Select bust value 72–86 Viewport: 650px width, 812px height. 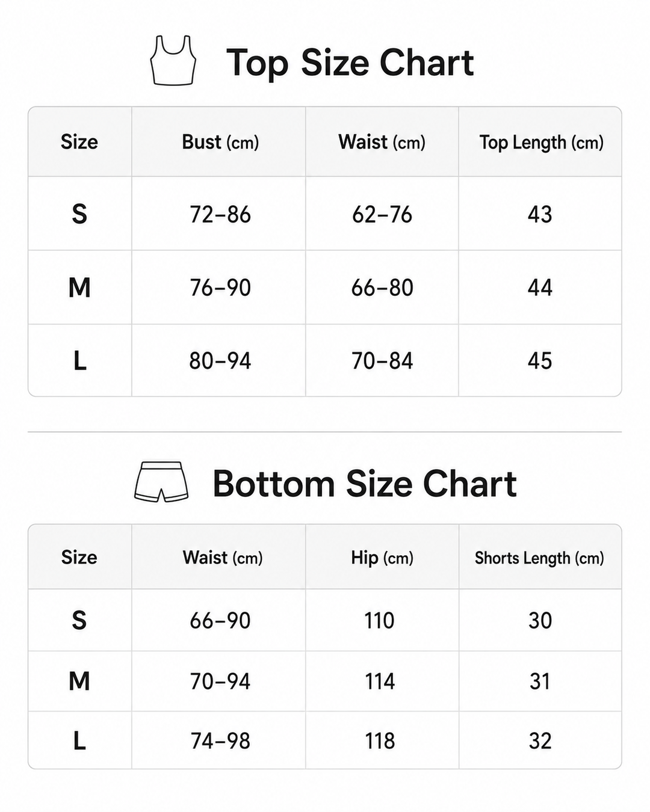pos(220,214)
